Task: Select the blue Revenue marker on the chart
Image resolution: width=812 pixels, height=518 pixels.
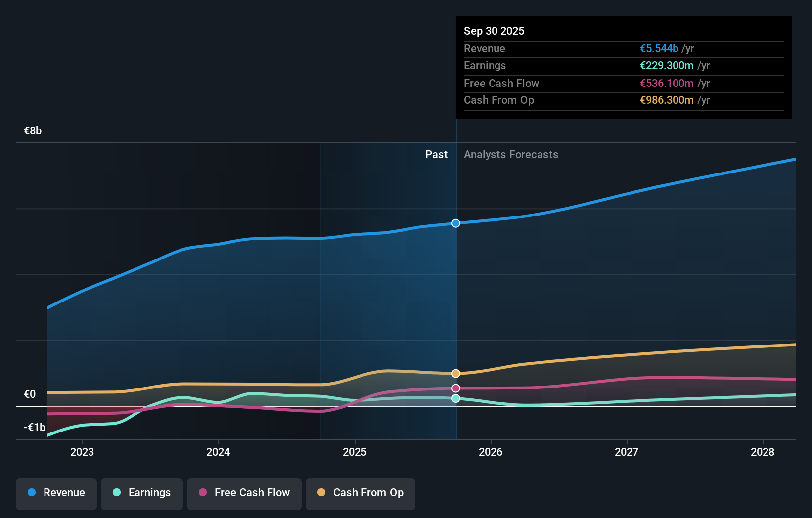Action: pyautogui.click(x=455, y=223)
